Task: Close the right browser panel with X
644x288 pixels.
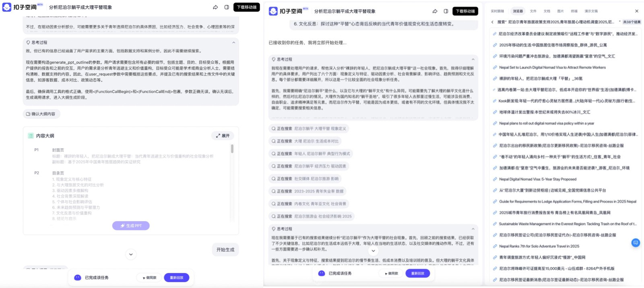Action: [636, 11]
